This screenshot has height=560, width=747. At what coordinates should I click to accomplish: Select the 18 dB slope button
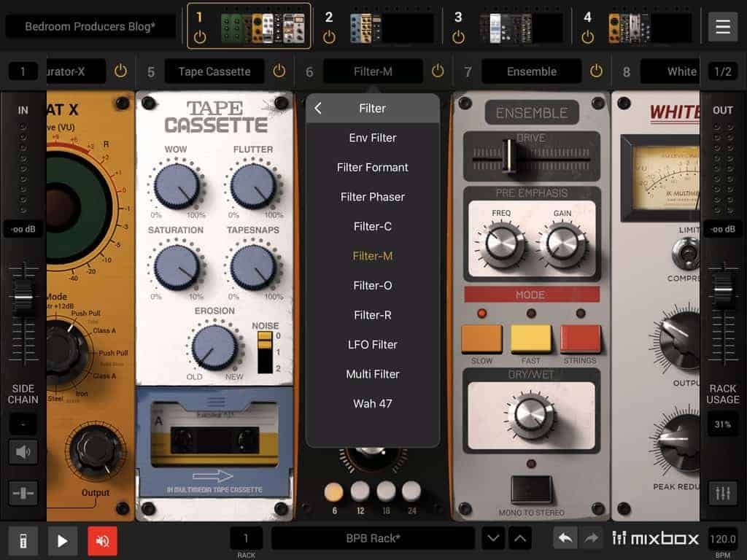pyautogui.click(x=386, y=491)
